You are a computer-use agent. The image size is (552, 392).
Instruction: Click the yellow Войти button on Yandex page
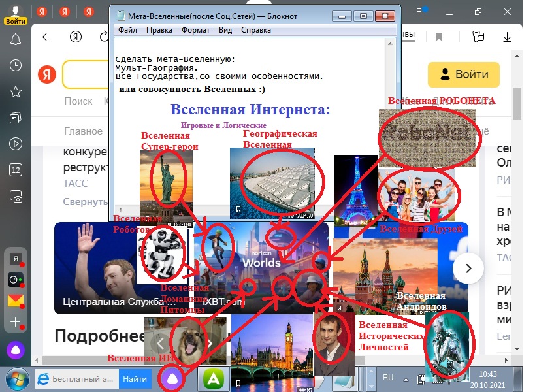[x=464, y=74]
